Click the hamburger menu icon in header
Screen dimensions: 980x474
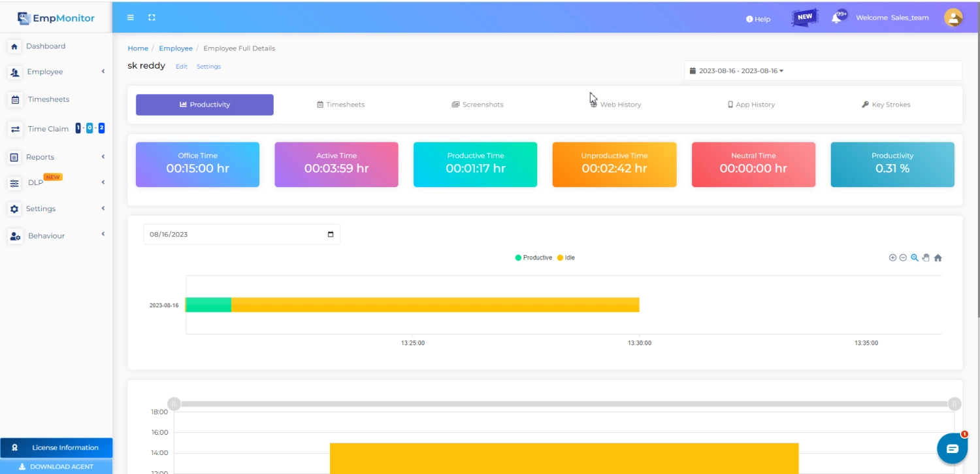pos(131,18)
